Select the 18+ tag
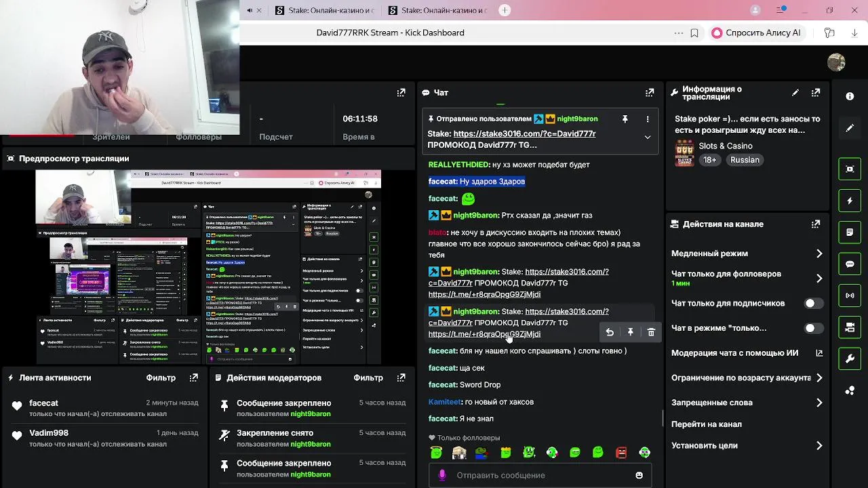Screen dimensions: 868x488 709,160
